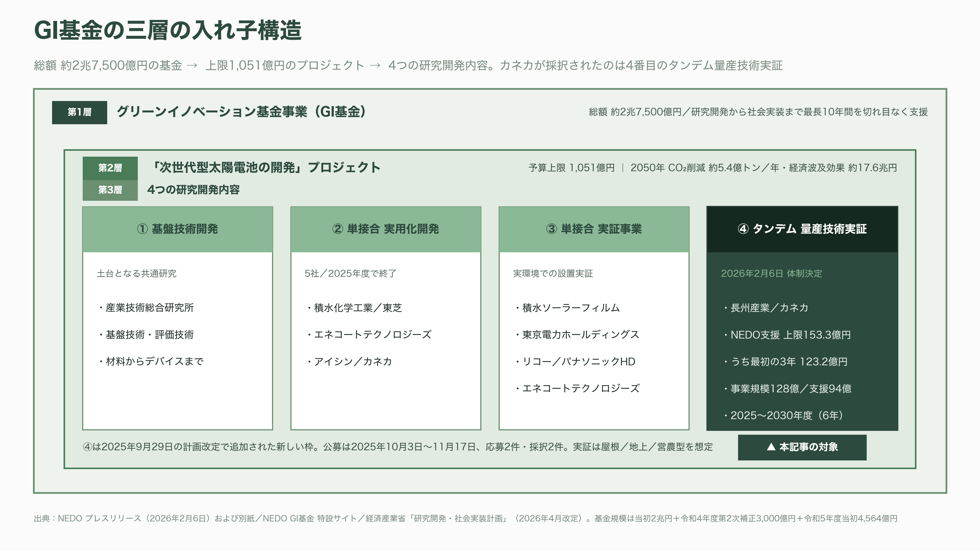
Task: Click the 第1層 badge
Action: [x=80, y=112]
